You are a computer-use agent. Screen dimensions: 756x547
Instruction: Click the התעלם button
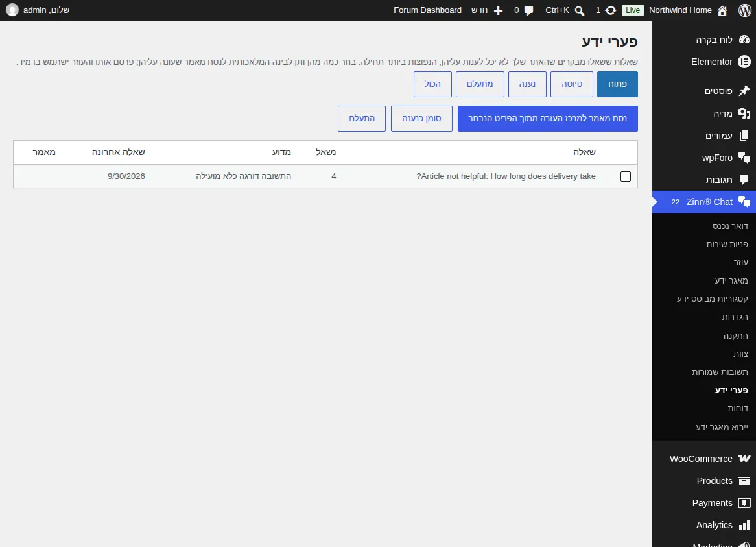click(362, 119)
